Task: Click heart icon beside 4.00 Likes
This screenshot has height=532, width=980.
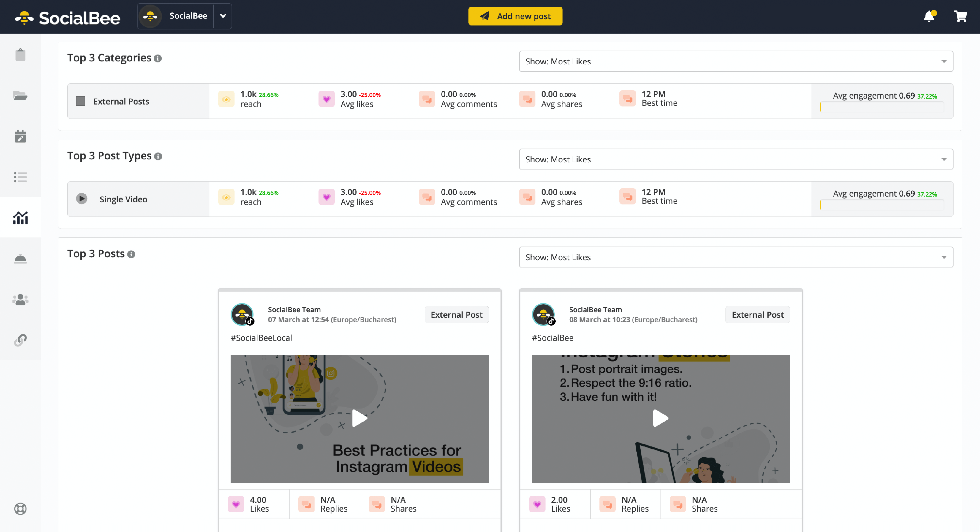Action: coord(236,504)
